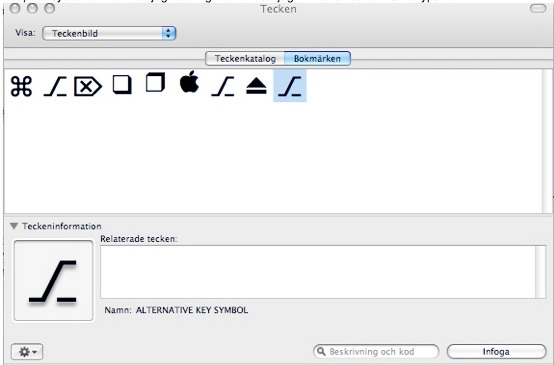This screenshot has width=554, height=365.
Task: Click the Teckeninformation label
Action: point(62,226)
